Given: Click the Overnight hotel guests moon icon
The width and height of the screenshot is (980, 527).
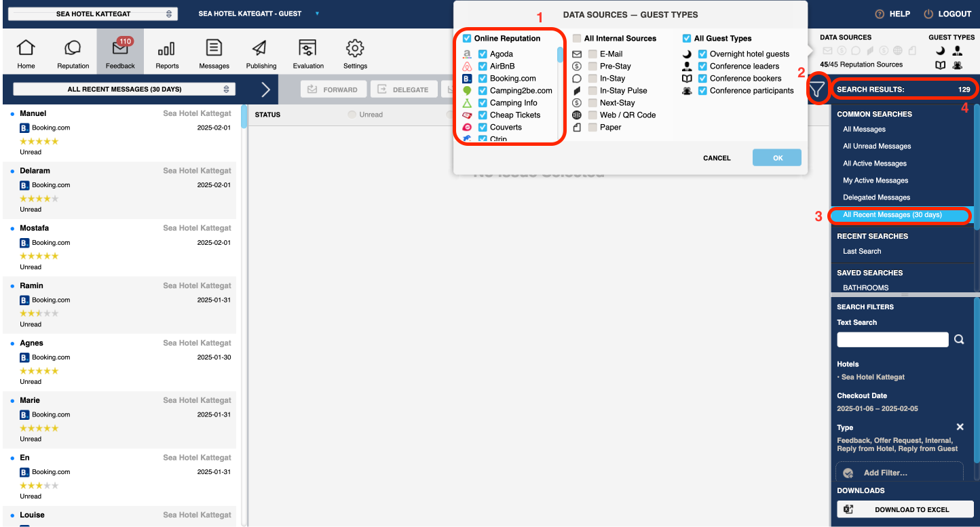Looking at the screenshot, I should click(687, 54).
